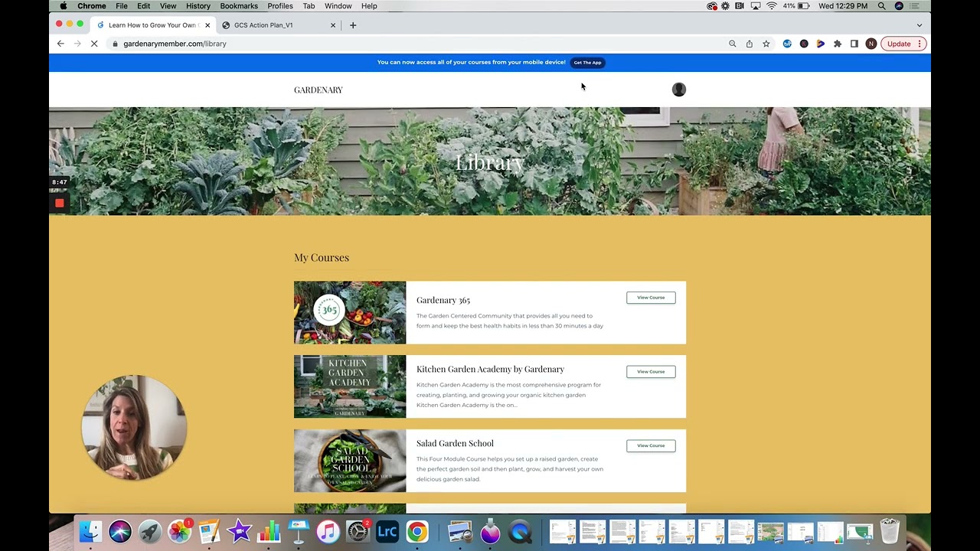The image size is (980, 551).
Task: Open Lightroom Classic Lrc in dock
Action: point(387,531)
